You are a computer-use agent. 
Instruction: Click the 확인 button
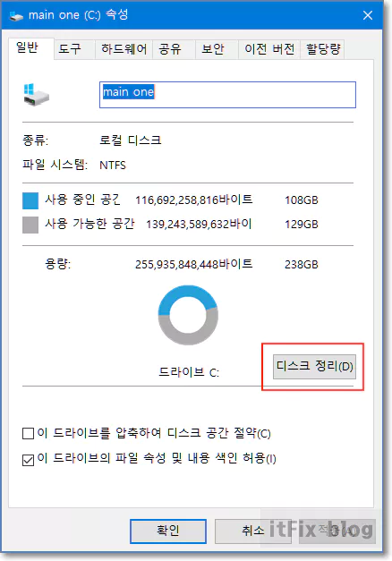[x=168, y=531]
